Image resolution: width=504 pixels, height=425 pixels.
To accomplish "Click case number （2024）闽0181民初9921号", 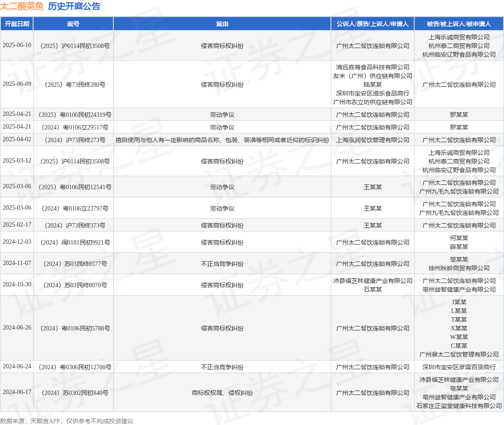I will pos(75,242).
